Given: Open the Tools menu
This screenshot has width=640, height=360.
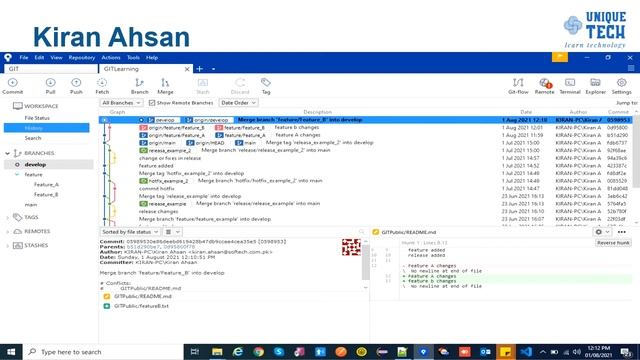Looking at the screenshot, I should coord(133,58).
